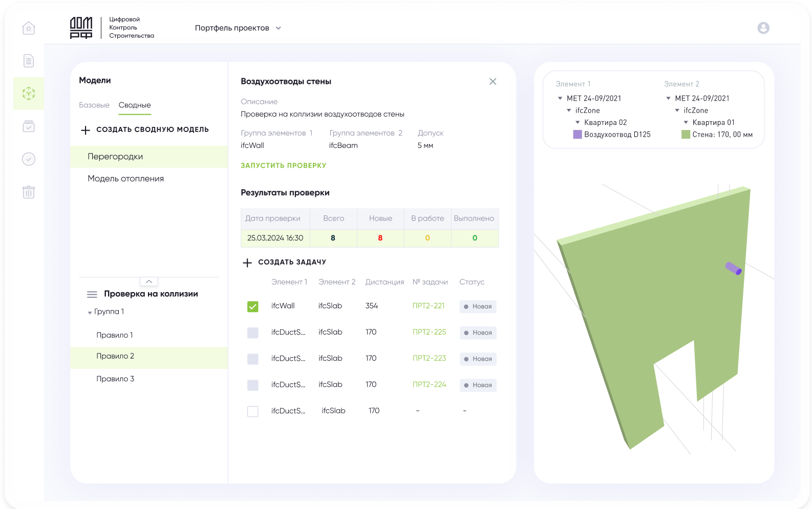The height and width of the screenshot is (509, 812).
Task: Click the home icon in the sidebar
Action: point(29,28)
